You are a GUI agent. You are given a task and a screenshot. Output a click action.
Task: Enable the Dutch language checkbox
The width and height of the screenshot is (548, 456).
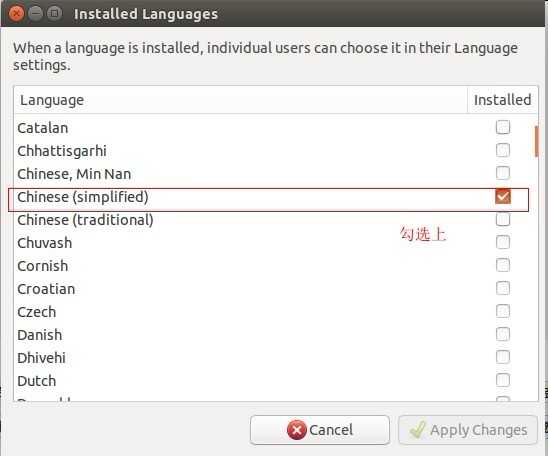[x=503, y=380]
